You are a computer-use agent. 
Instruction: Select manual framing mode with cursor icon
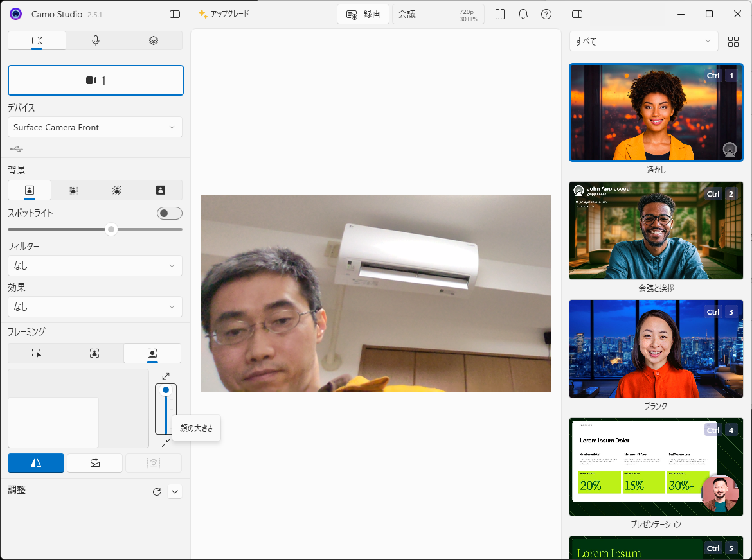pos(37,353)
